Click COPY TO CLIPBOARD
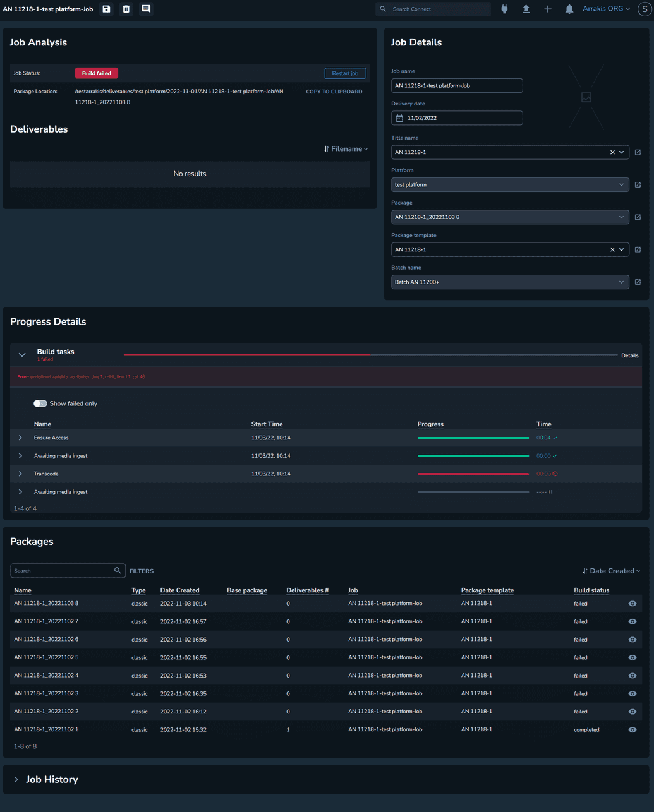This screenshot has width=654, height=812. tap(334, 92)
